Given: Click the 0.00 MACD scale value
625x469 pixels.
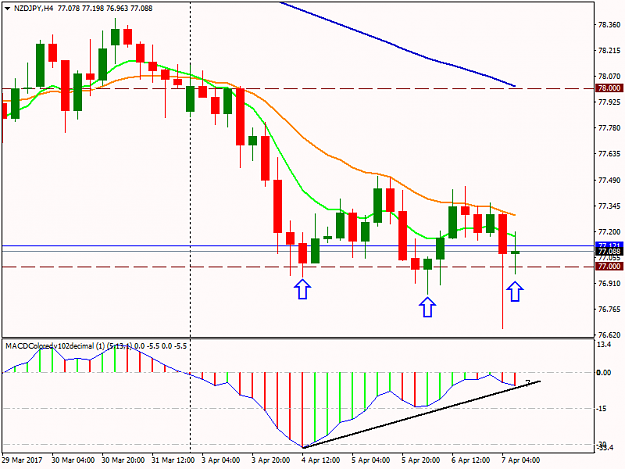Looking at the screenshot, I should [603, 373].
